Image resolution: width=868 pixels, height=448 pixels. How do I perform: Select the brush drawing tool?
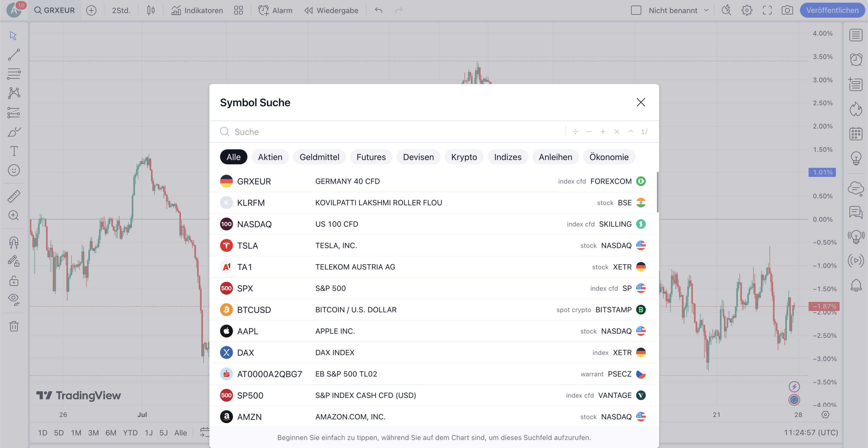point(14,132)
